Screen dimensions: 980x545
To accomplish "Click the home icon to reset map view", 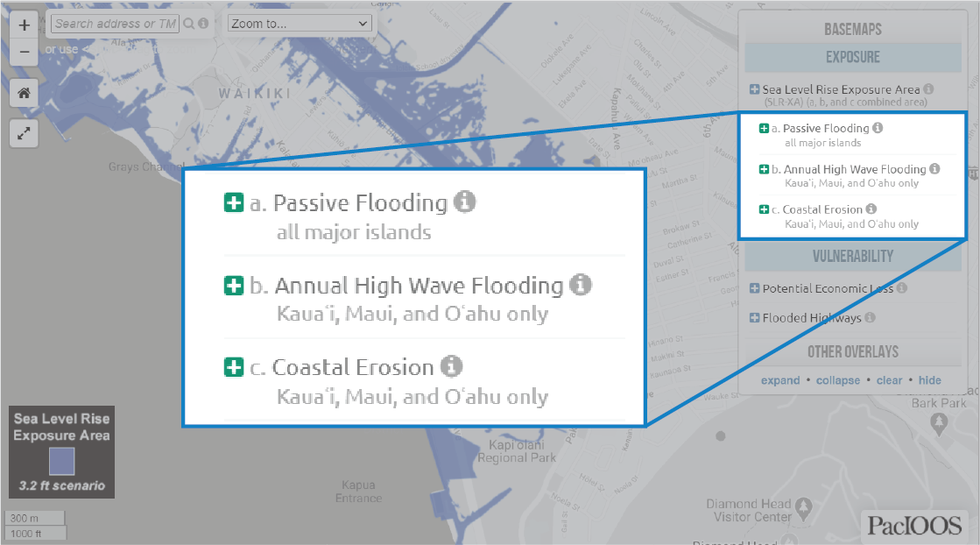I will 24,93.
